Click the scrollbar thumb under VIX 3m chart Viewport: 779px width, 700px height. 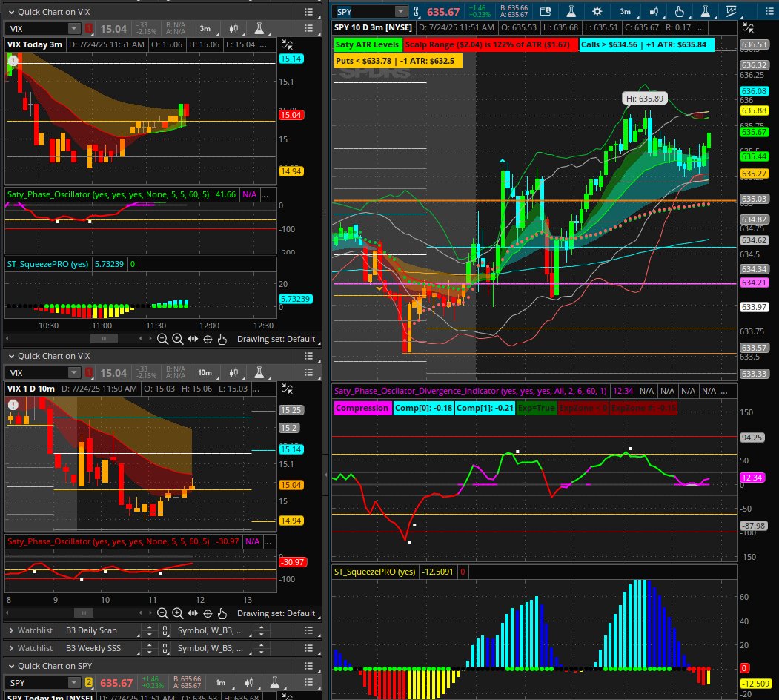(x=104, y=339)
